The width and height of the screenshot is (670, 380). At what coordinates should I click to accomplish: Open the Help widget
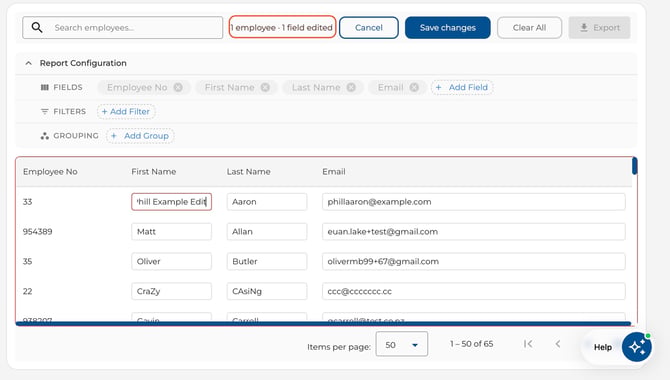click(x=602, y=347)
